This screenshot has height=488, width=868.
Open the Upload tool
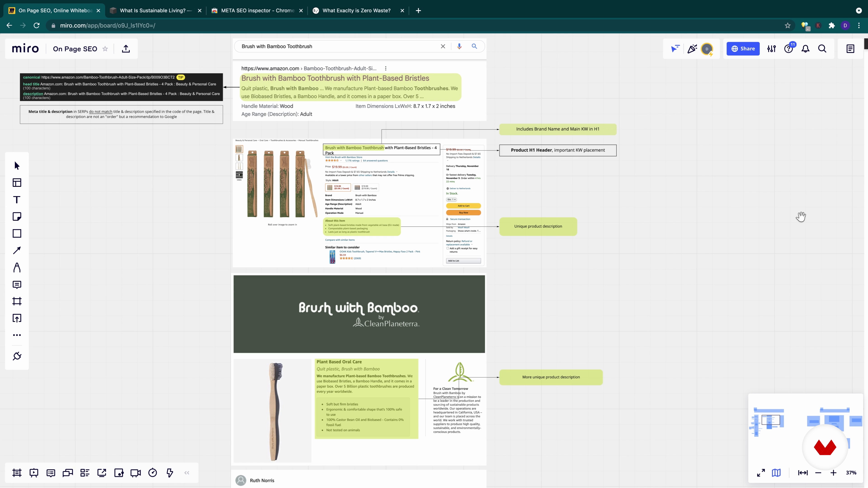pos(17,318)
